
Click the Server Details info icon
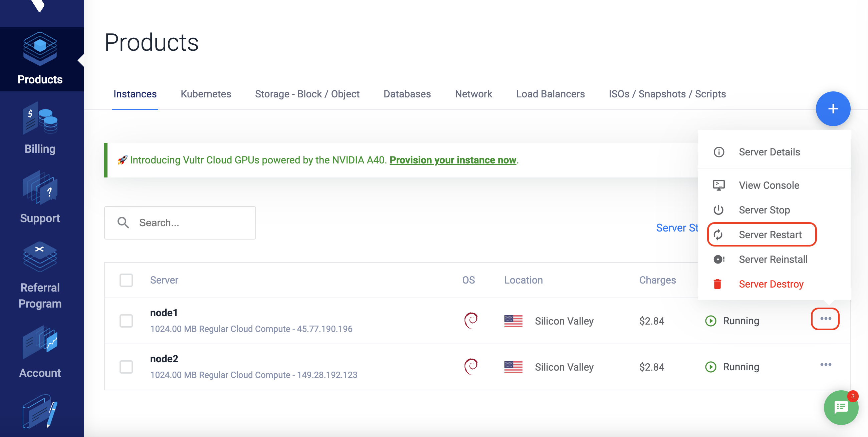[719, 152]
